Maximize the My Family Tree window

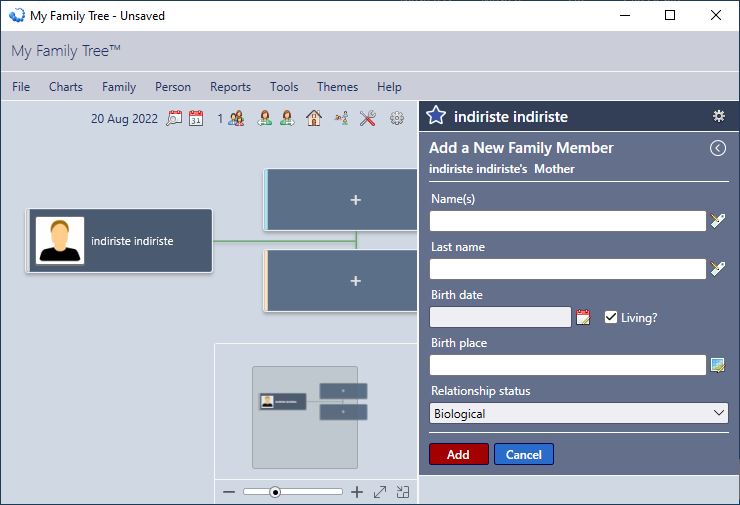(670, 16)
